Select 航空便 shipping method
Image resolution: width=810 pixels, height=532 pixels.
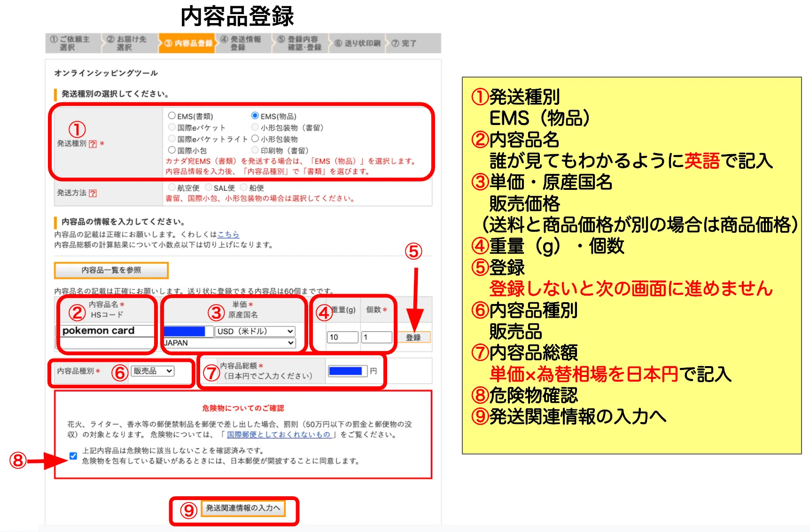[x=172, y=187]
